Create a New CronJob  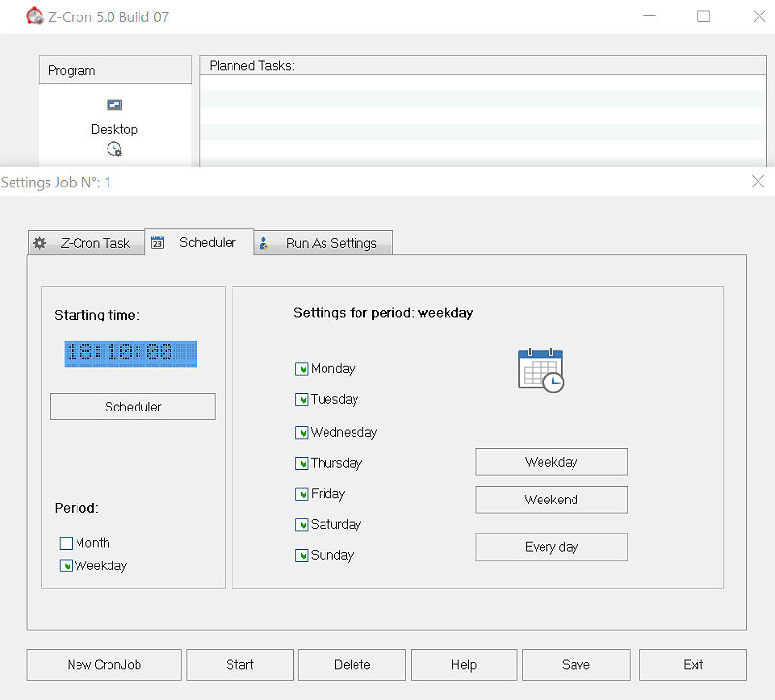105,665
